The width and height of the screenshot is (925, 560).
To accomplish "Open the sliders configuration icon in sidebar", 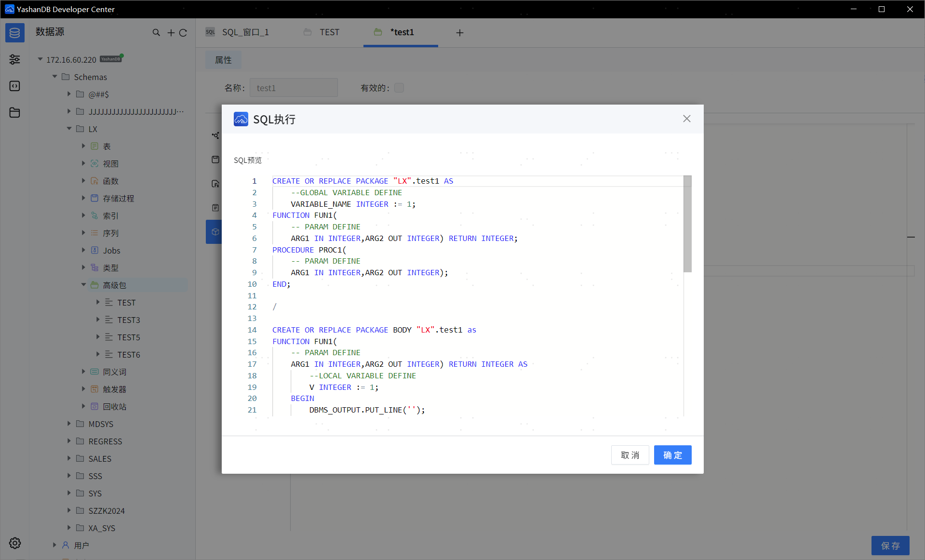I will click(14, 59).
